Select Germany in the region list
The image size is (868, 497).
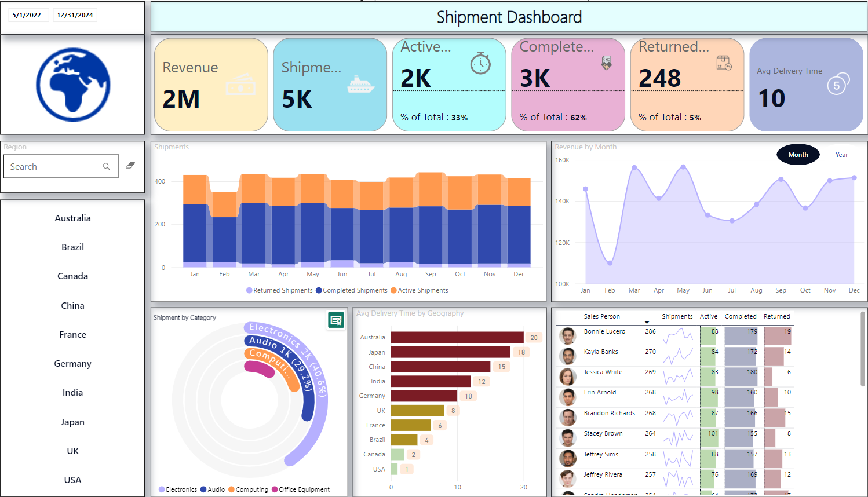point(73,364)
